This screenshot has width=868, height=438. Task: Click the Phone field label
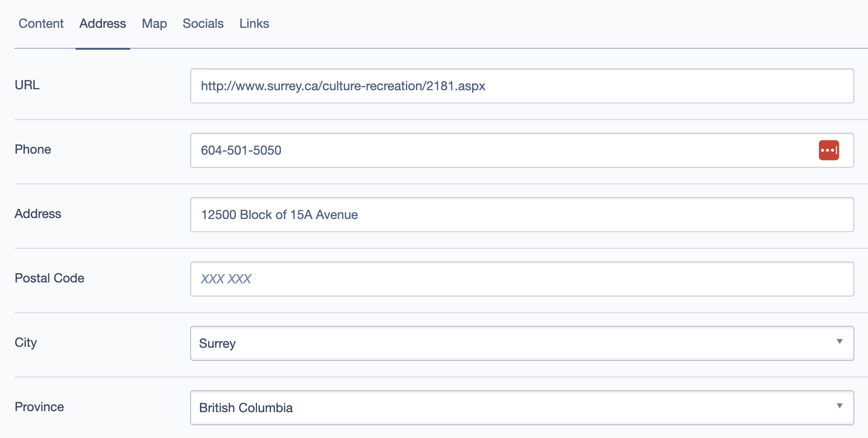[x=33, y=149]
